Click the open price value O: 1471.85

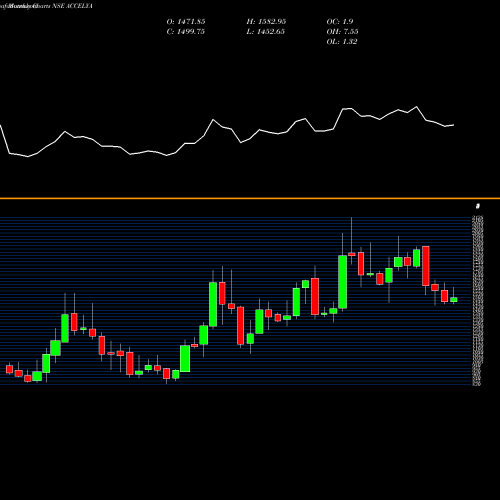coord(186,22)
